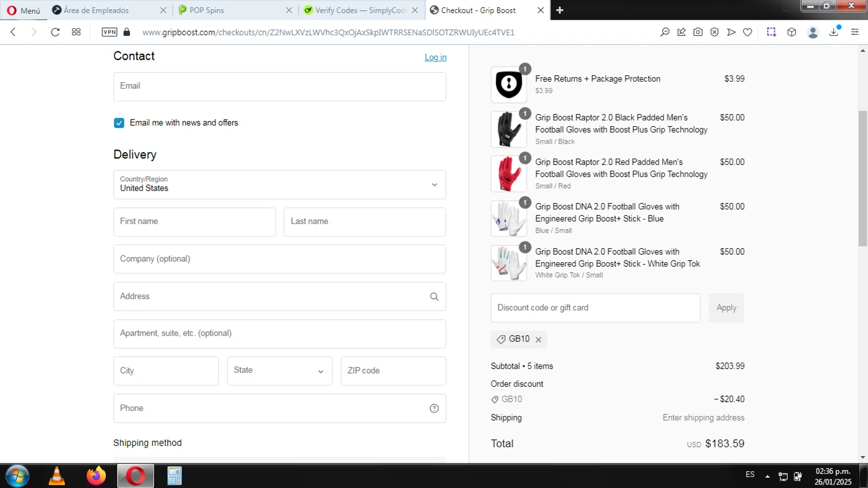868x488 pixels.
Task: Click the Free Returns protection thumbnail
Action: pos(509,85)
